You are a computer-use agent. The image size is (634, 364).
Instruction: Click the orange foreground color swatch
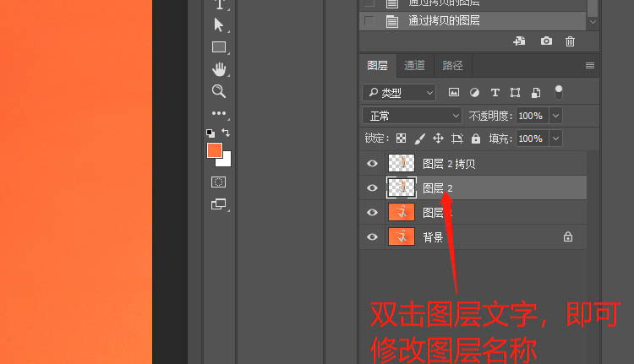(215, 150)
